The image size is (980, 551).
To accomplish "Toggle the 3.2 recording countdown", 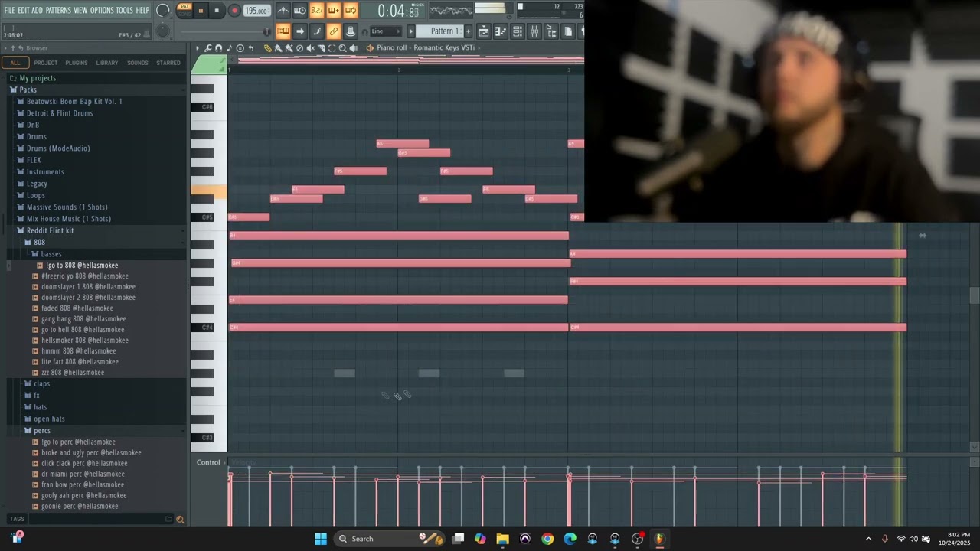I will click(317, 11).
